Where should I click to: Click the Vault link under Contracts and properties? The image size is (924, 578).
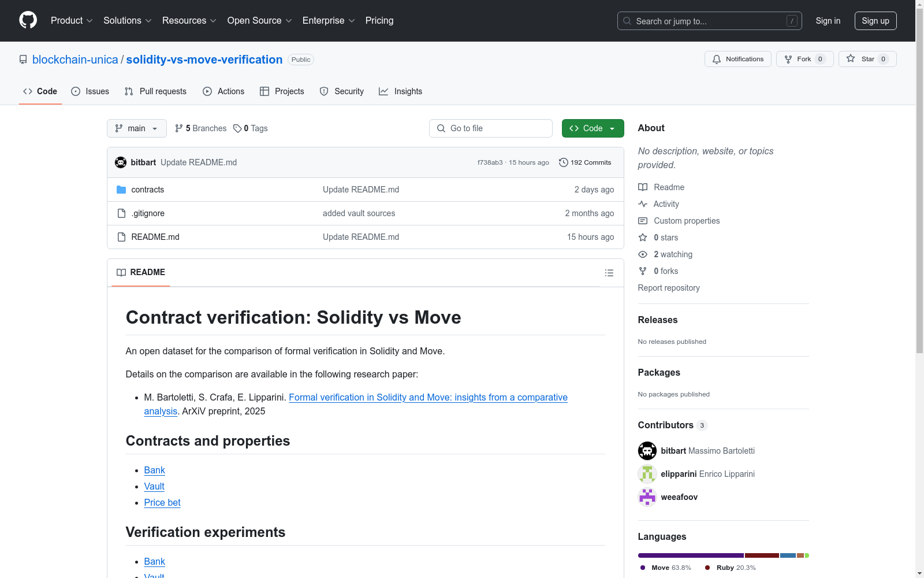click(x=154, y=487)
